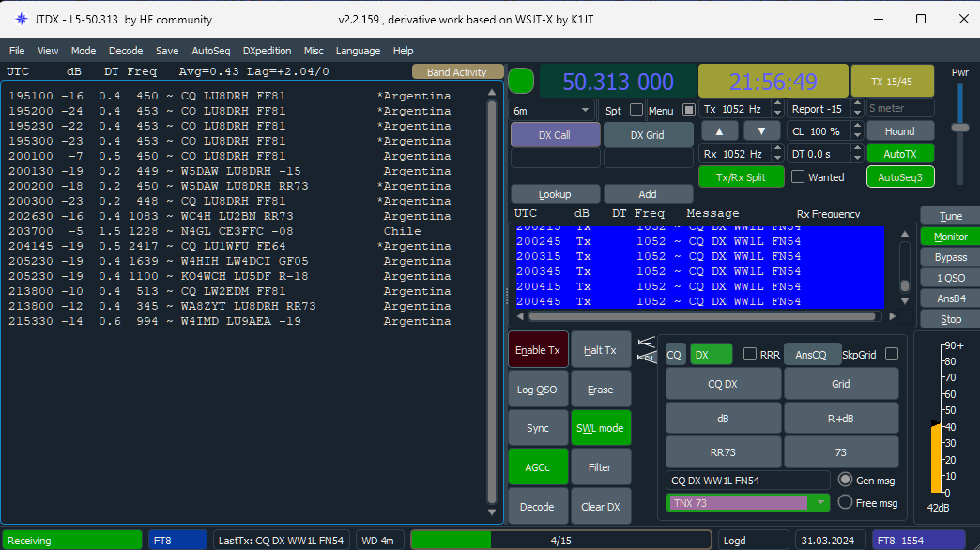This screenshot has height=550, width=980.
Task: Click the Band Activity label button
Action: (457, 72)
